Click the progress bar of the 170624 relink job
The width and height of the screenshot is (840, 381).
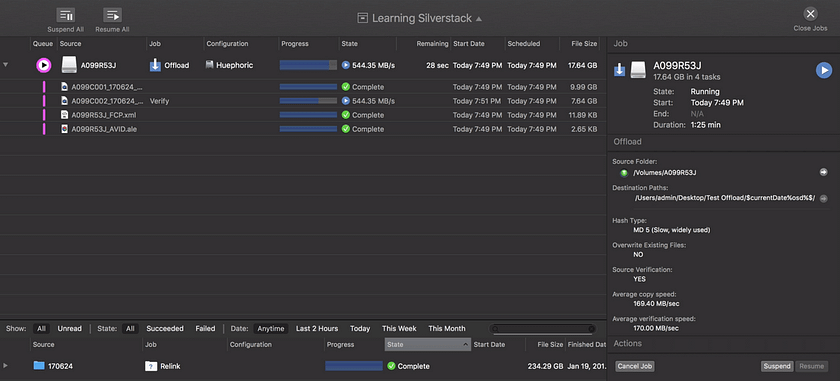pos(354,366)
